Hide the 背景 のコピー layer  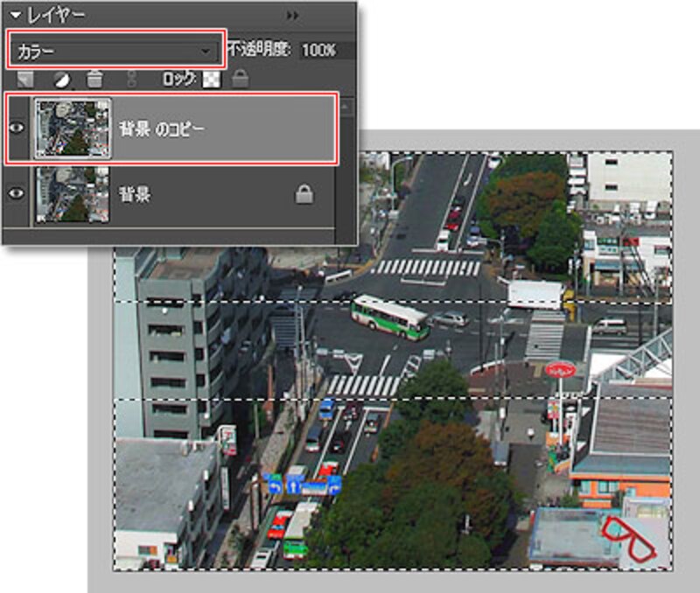click(x=17, y=129)
